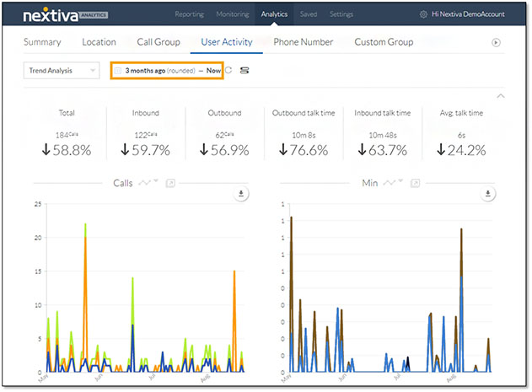Click the calendar icon in date range box

pyautogui.click(x=117, y=71)
